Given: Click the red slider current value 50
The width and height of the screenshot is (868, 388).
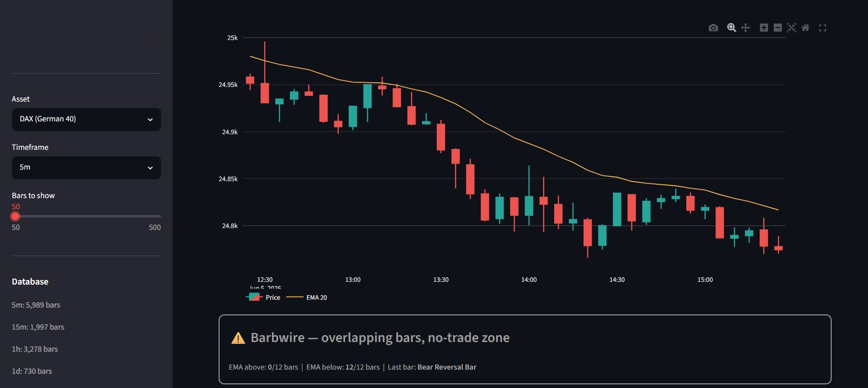Looking at the screenshot, I should click(16, 207).
